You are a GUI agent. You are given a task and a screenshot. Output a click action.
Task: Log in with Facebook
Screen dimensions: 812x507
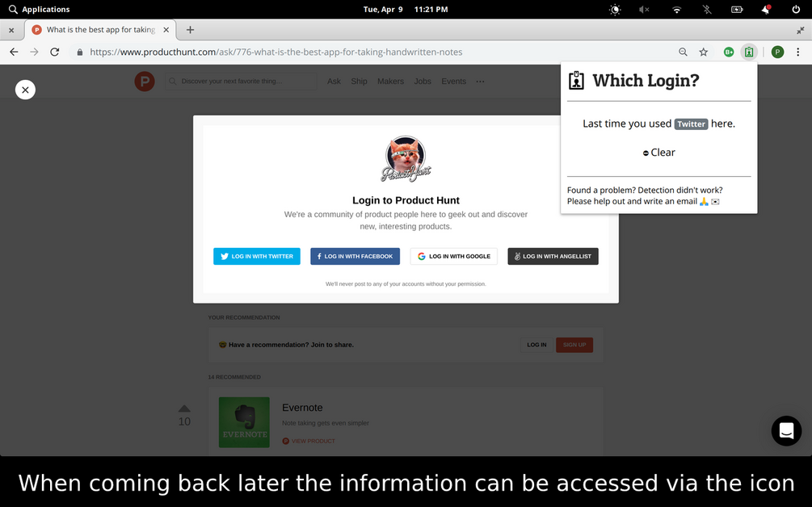tap(355, 256)
